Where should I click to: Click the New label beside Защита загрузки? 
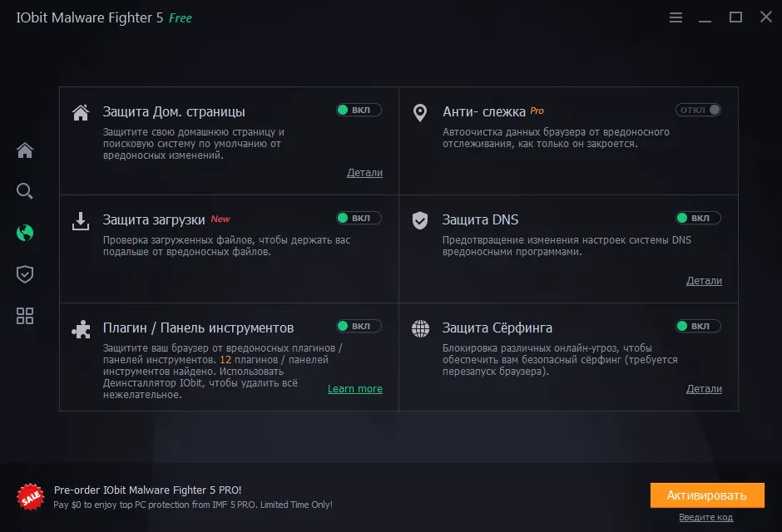pos(220,219)
